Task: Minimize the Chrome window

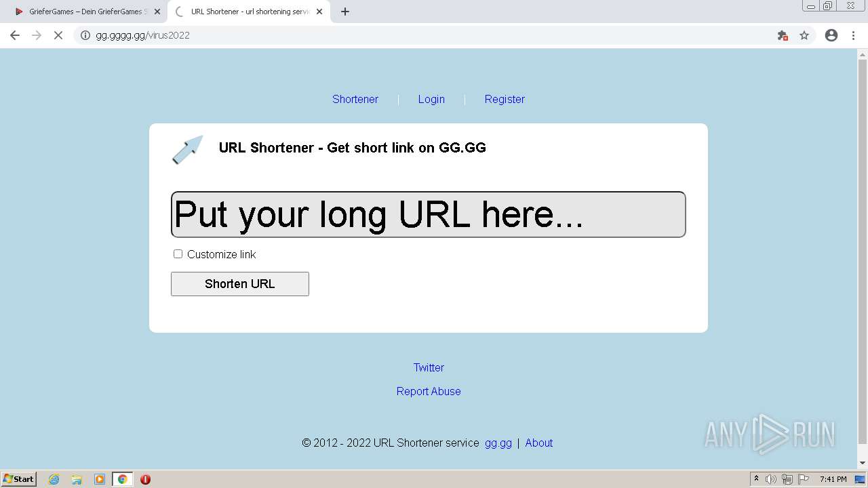Action: [x=810, y=6]
